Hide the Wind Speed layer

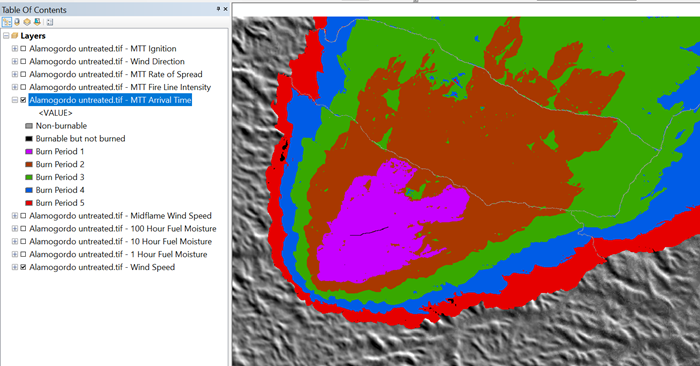click(x=23, y=268)
